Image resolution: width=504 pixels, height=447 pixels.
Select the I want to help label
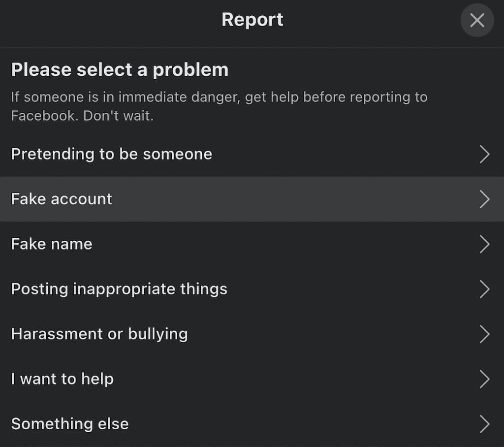tap(63, 379)
